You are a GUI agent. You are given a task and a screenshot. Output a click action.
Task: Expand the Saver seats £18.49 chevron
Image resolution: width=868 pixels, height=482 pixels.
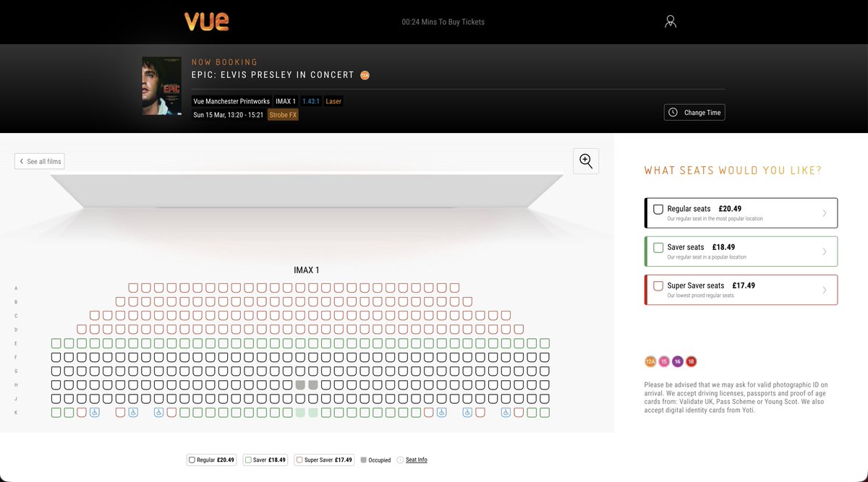pos(825,251)
